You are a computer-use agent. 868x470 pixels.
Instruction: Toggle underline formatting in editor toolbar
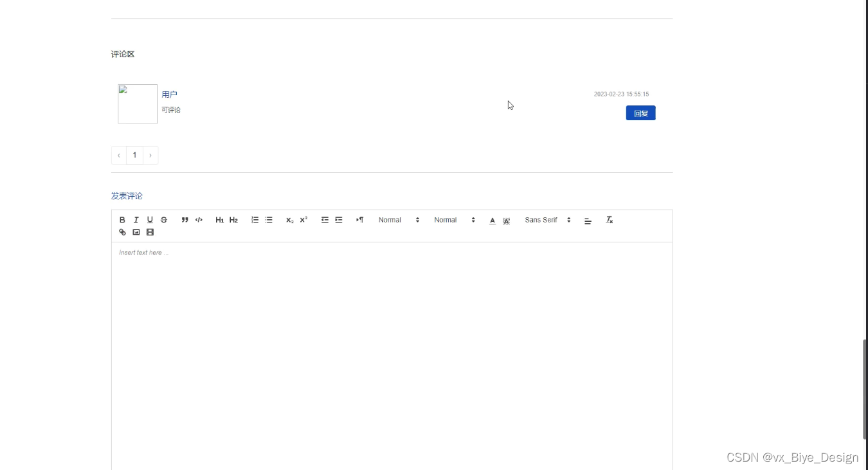point(150,220)
